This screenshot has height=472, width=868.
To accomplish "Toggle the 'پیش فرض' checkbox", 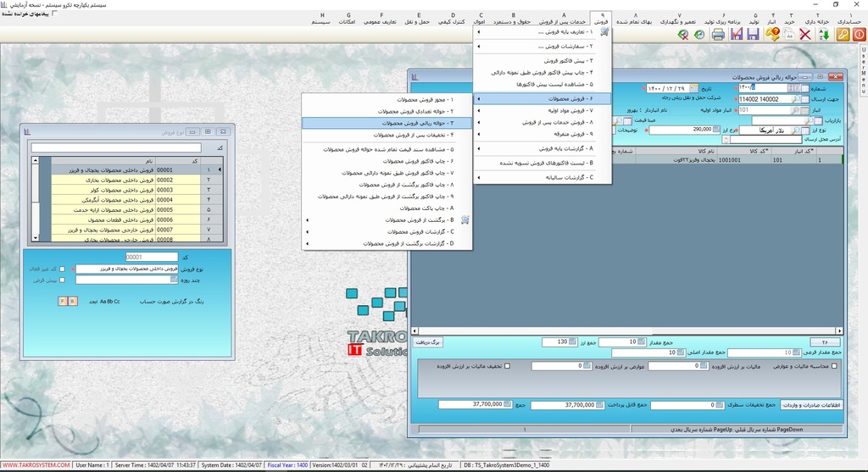I will click(62, 279).
